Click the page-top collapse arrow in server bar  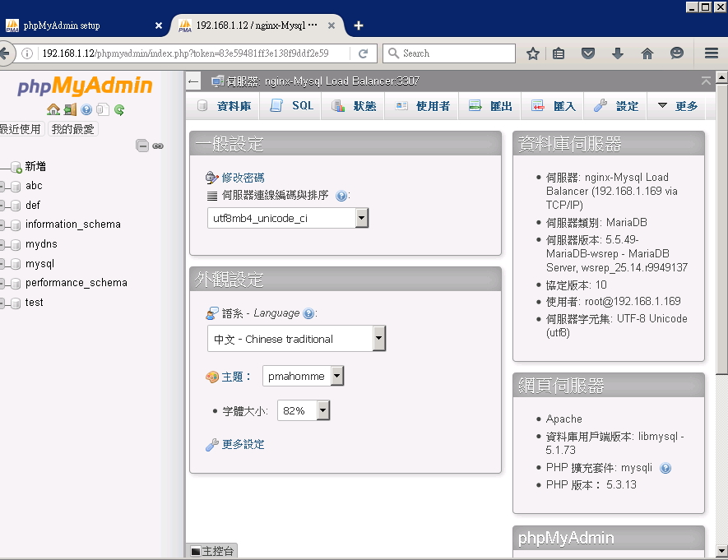tap(706, 81)
